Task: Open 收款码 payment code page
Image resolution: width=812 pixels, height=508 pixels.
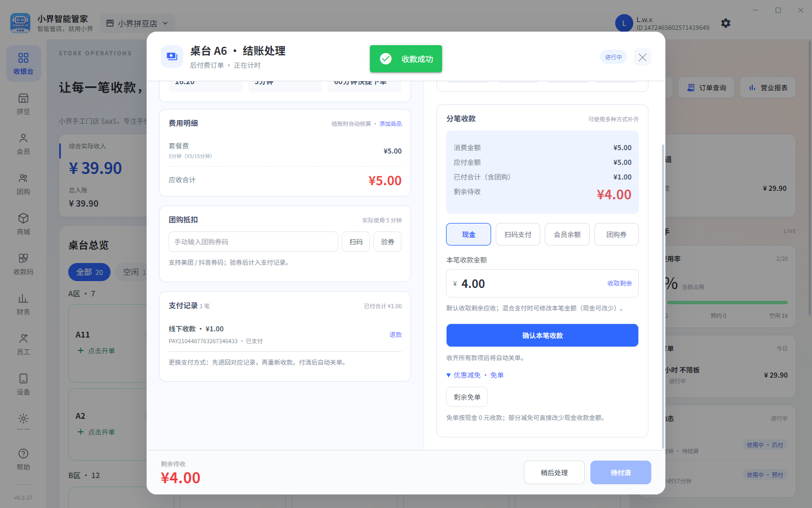Action: point(23,264)
